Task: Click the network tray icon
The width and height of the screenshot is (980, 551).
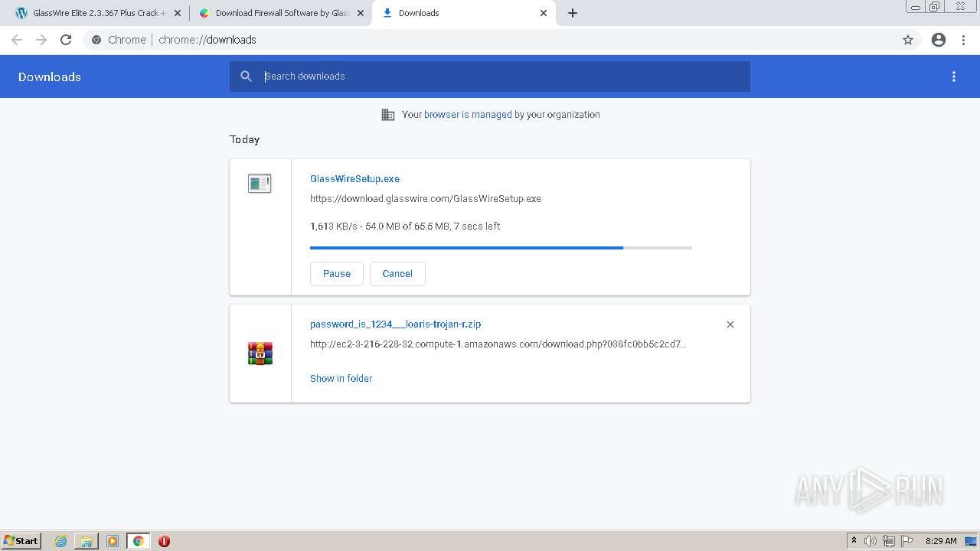Action: click(889, 541)
